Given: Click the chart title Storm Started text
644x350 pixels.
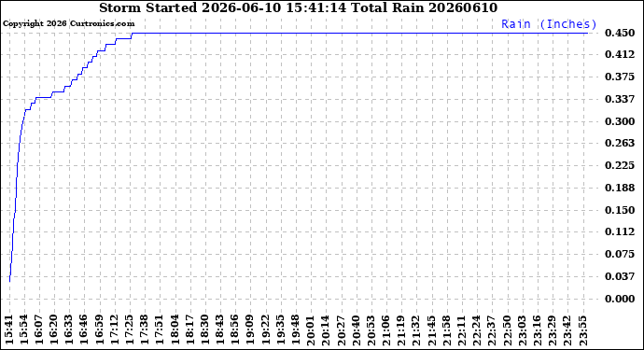Looking at the screenshot, I should point(298,7).
